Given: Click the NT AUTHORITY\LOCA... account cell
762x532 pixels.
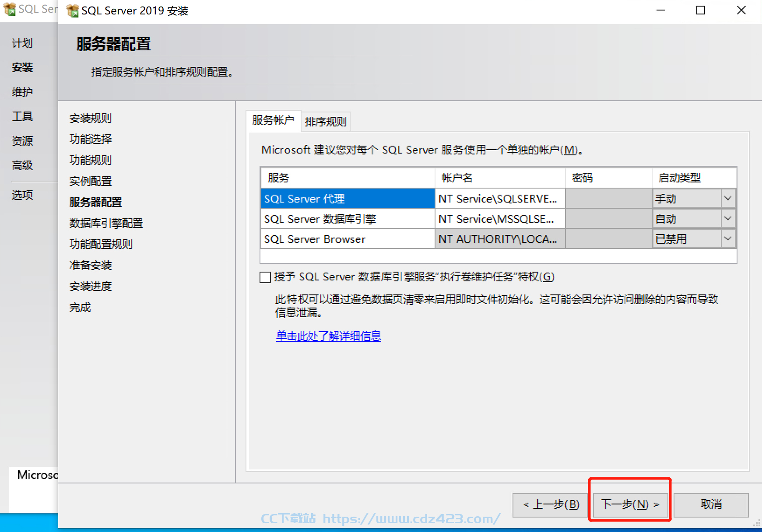Looking at the screenshot, I should [x=500, y=239].
